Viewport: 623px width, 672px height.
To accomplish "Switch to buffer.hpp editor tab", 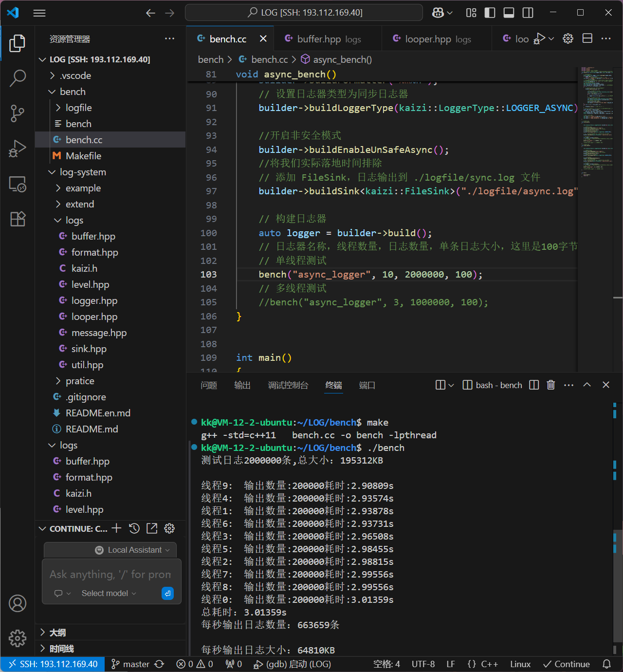I will coord(328,39).
